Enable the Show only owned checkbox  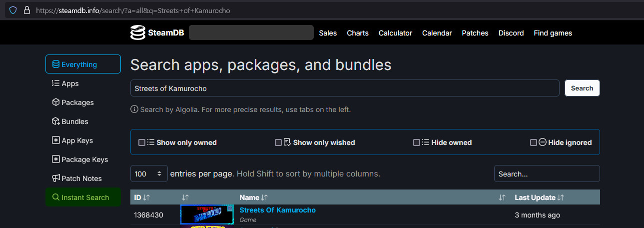tap(142, 142)
